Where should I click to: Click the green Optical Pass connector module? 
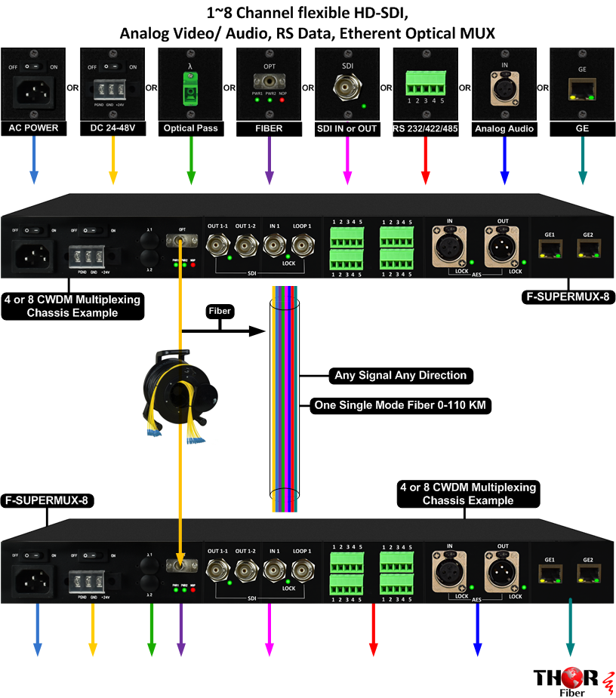click(190, 88)
